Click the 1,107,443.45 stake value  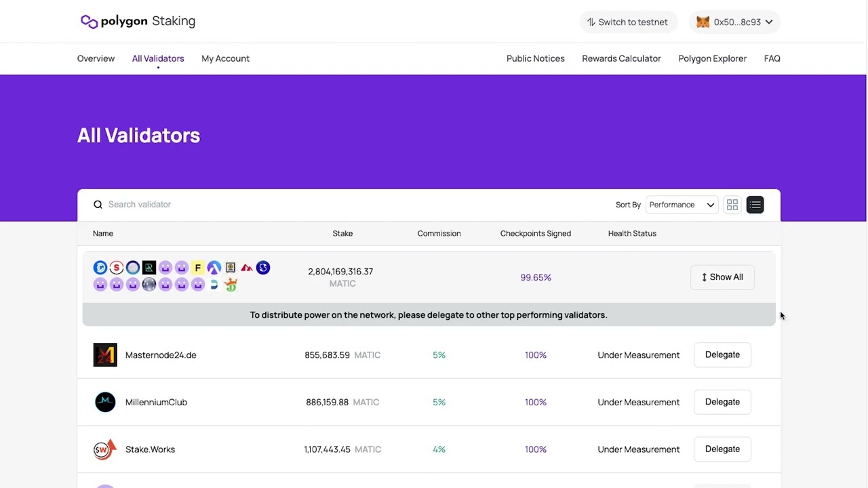coord(327,449)
